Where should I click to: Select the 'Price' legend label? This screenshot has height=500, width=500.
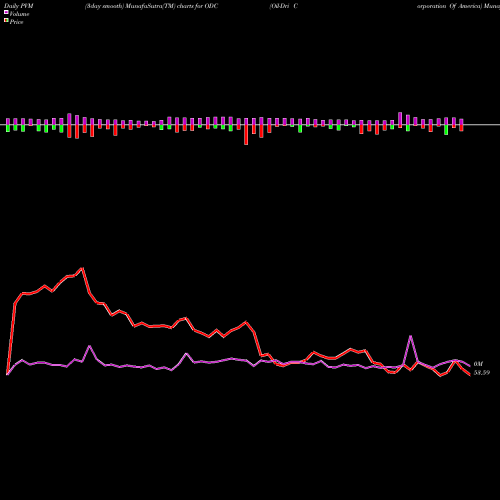[16, 22]
